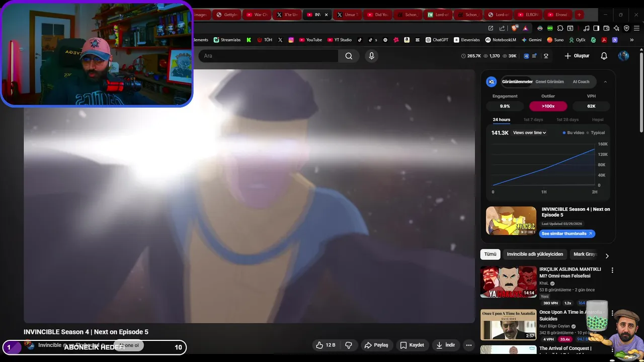This screenshot has height=362, width=644.
Task: Switch to Genel Görünüm tab
Action: (x=549, y=81)
